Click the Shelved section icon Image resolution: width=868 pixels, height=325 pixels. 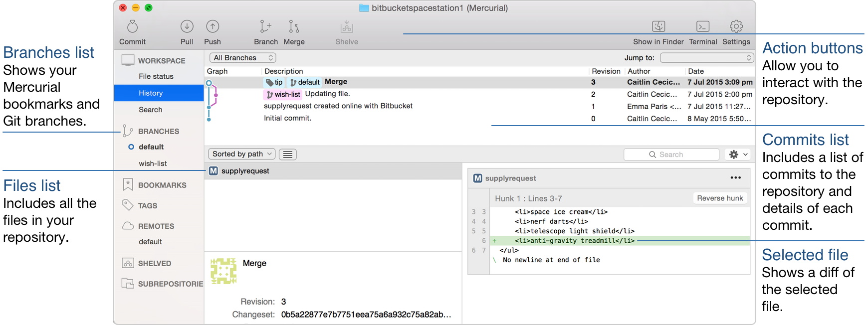click(x=128, y=263)
